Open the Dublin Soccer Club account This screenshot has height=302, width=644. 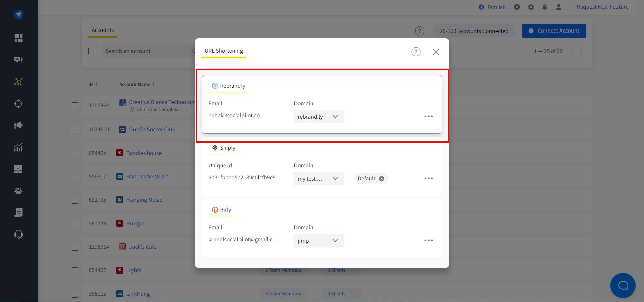tap(152, 129)
